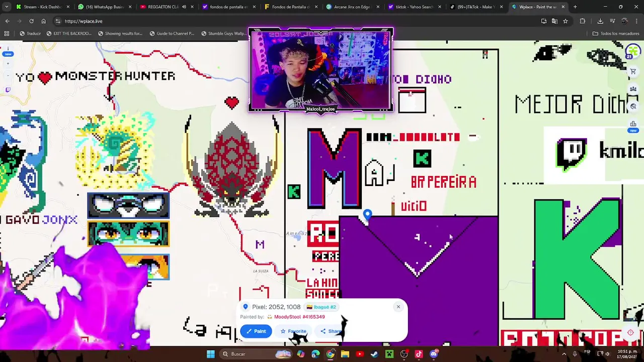644x362 pixels.
Task: Open the Stumble Guys Wallp... bookmark
Action: pos(224,34)
